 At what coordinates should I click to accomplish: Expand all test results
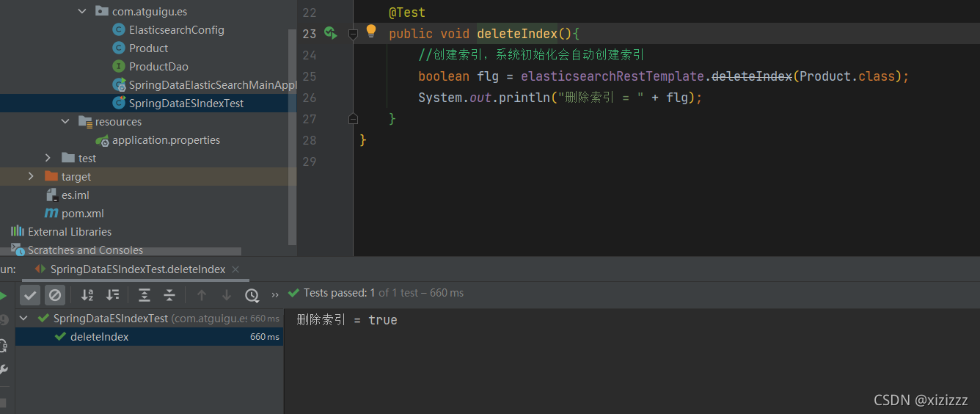click(145, 295)
